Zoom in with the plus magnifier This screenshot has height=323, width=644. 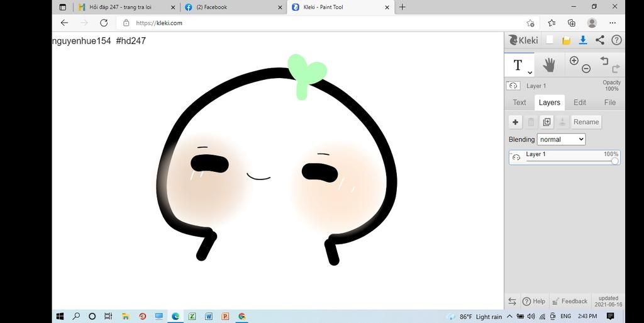[x=574, y=60]
